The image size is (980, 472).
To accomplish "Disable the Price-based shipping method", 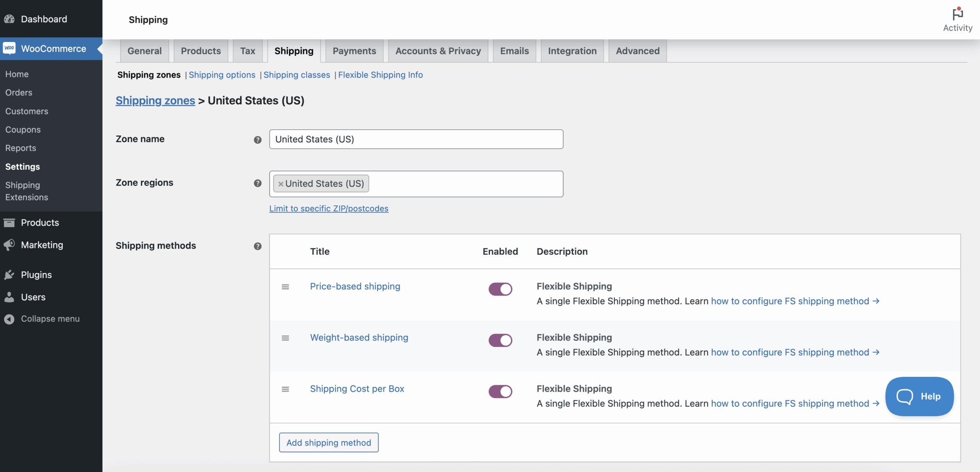I will 500,289.
